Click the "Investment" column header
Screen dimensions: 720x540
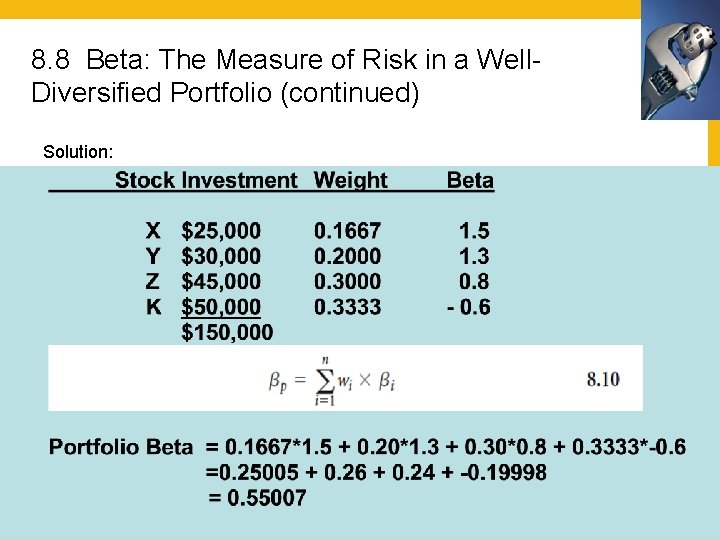pyautogui.click(x=239, y=181)
